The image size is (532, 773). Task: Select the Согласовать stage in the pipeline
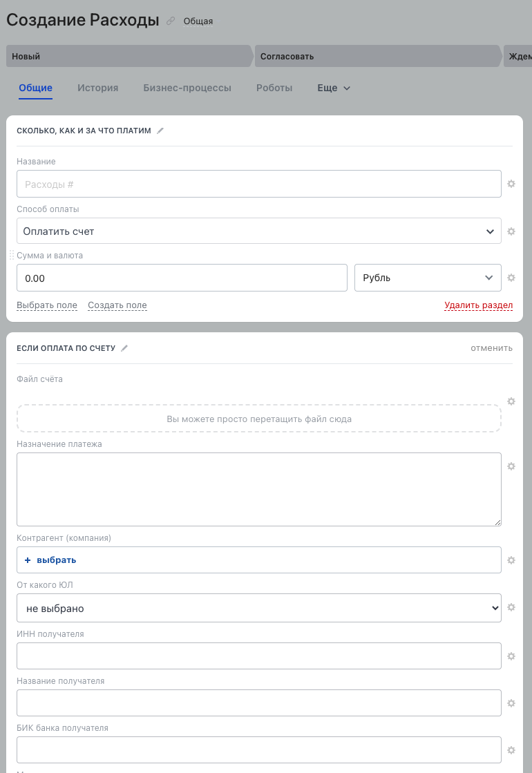point(377,57)
